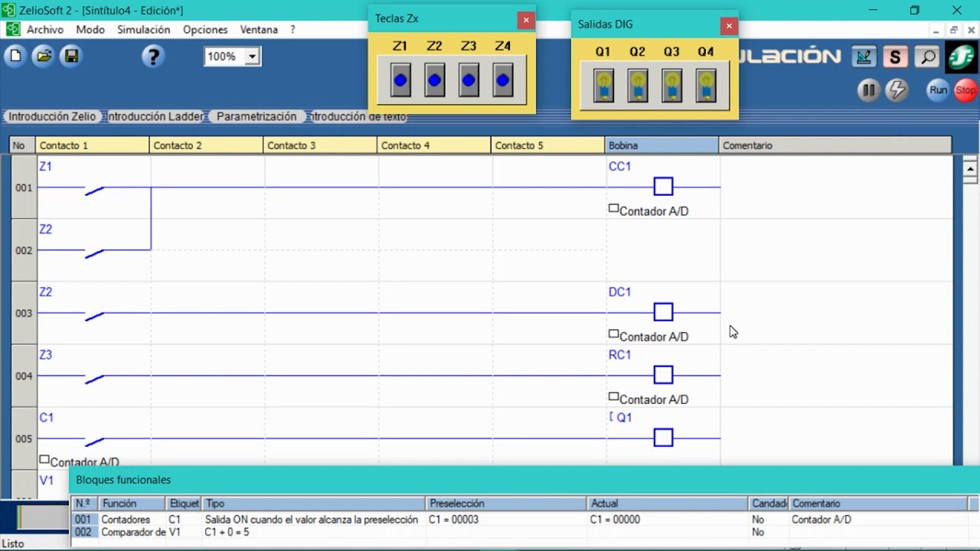Image resolution: width=980 pixels, height=551 pixels.
Task: Click the Comentario column header in ladder grid
Action: 835,145
